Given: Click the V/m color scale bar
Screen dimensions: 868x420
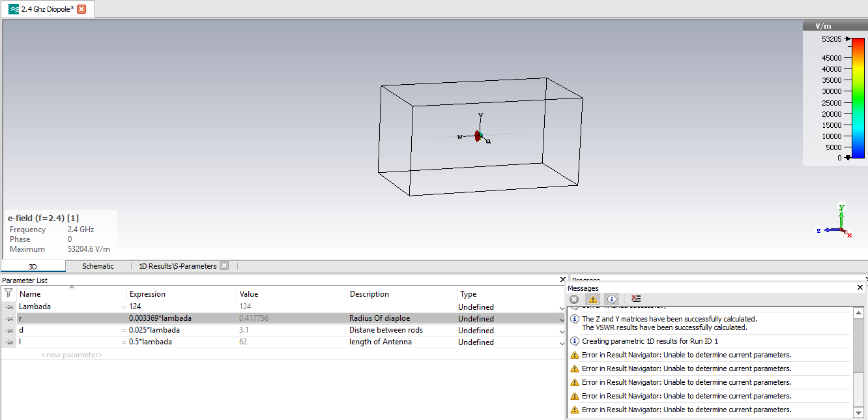Looking at the screenshot, I should pos(858,98).
